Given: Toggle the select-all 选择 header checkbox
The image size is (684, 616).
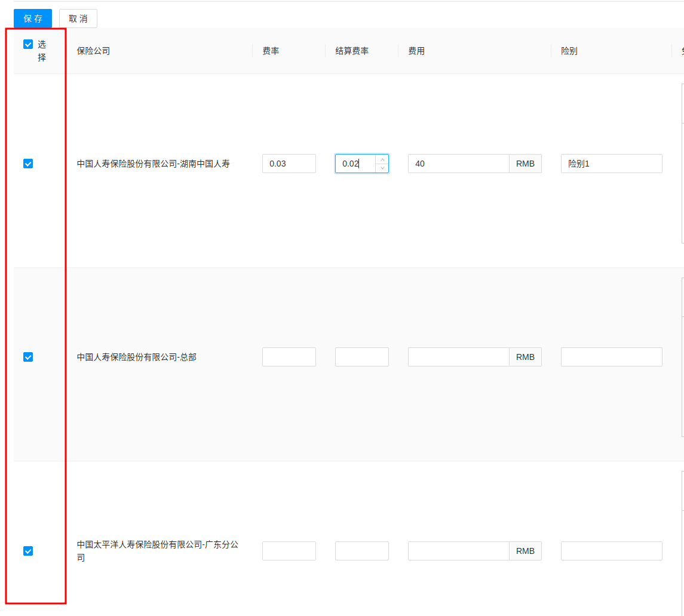Looking at the screenshot, I should pyautogui.click(x=28, y=44).
